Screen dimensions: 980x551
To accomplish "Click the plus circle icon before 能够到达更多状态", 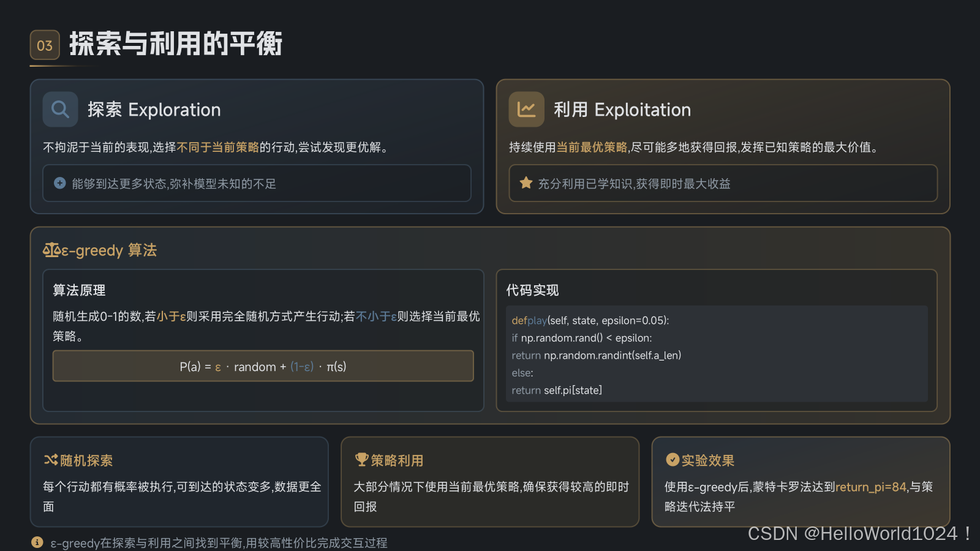I will point(60,183).
